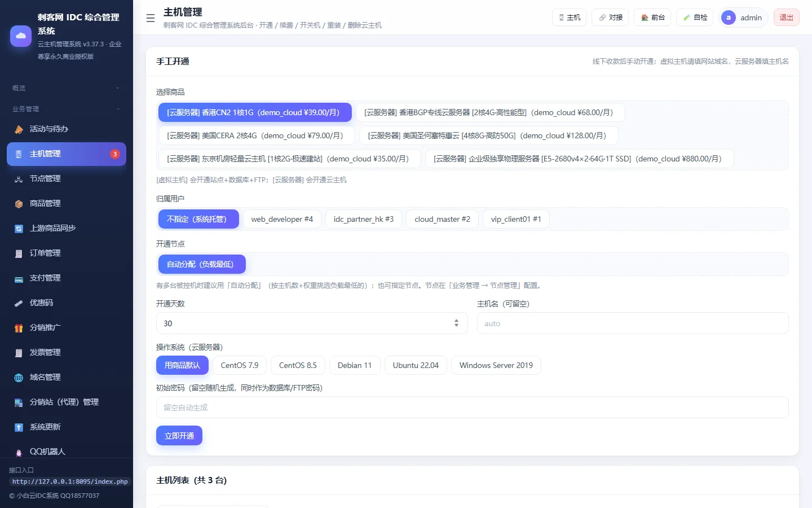The image size is (812, 508).
Task: Select the 主机管理 sidebar item
Action: point(67,154)
